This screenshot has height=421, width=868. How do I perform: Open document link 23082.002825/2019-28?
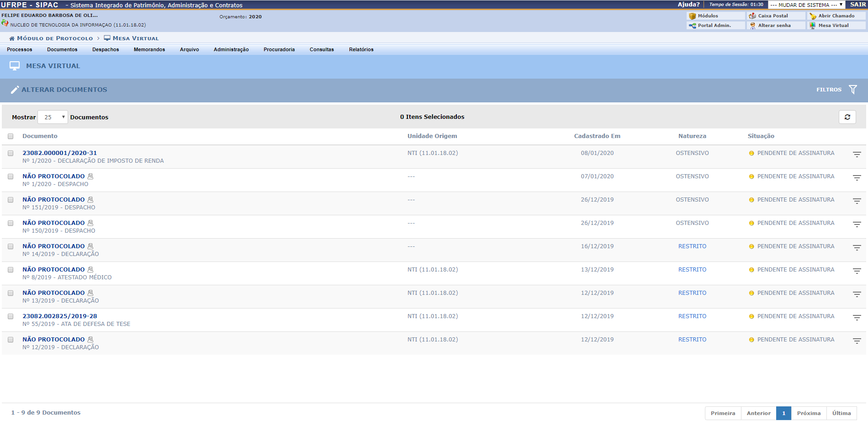point(60,316)
